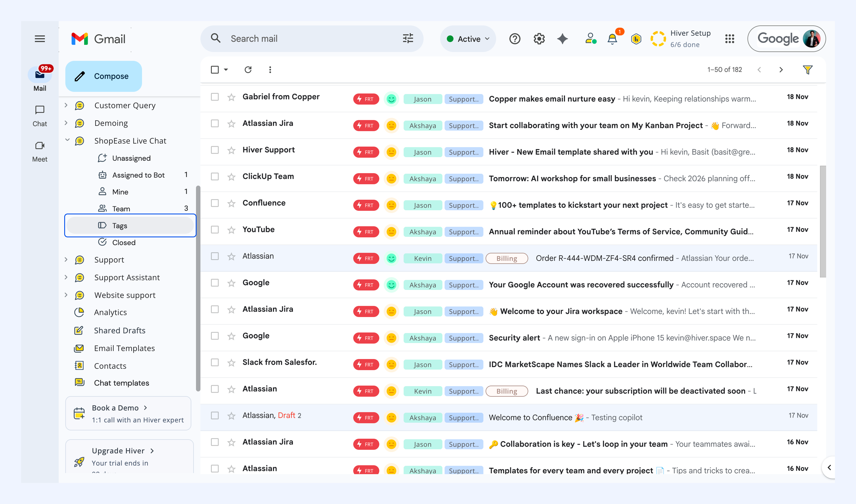Screen dimensions: 856x504
Task: Expand the Support inbox
Action: click(x=66, y=260)
